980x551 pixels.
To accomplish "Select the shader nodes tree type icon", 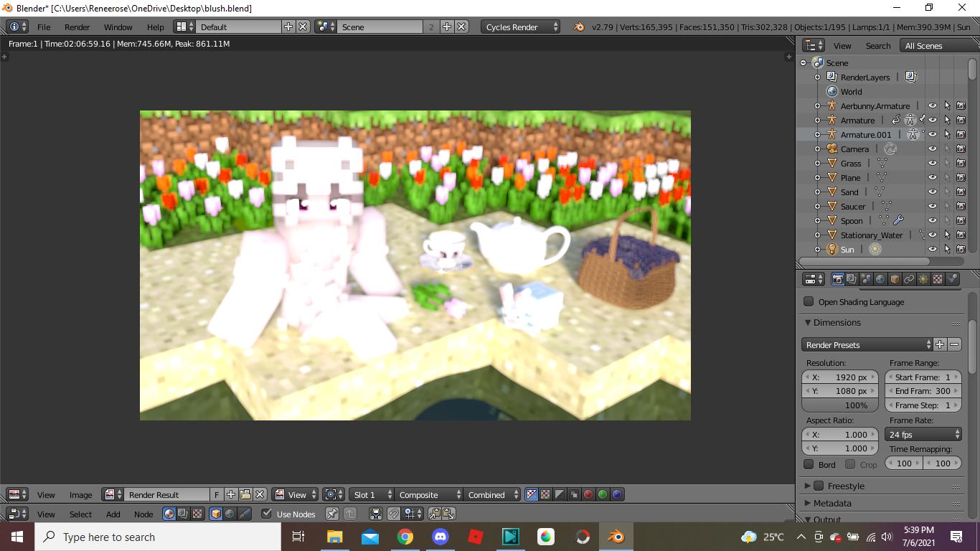I will pos(169,514).
